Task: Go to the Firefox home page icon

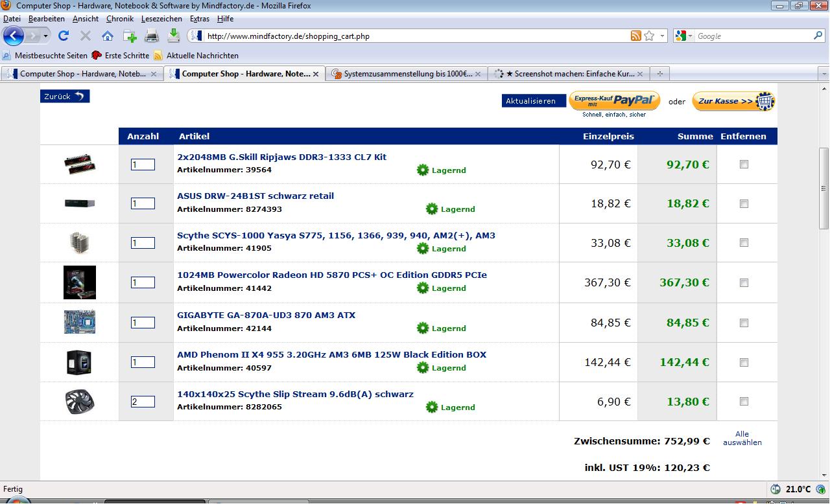Action: [108, 36]
